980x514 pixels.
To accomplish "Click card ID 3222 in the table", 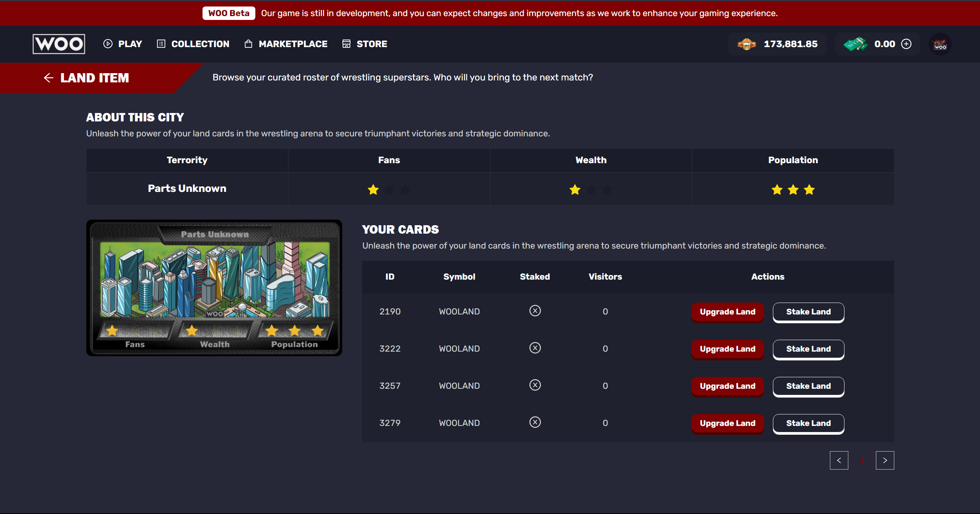I will tap(390, 349).
